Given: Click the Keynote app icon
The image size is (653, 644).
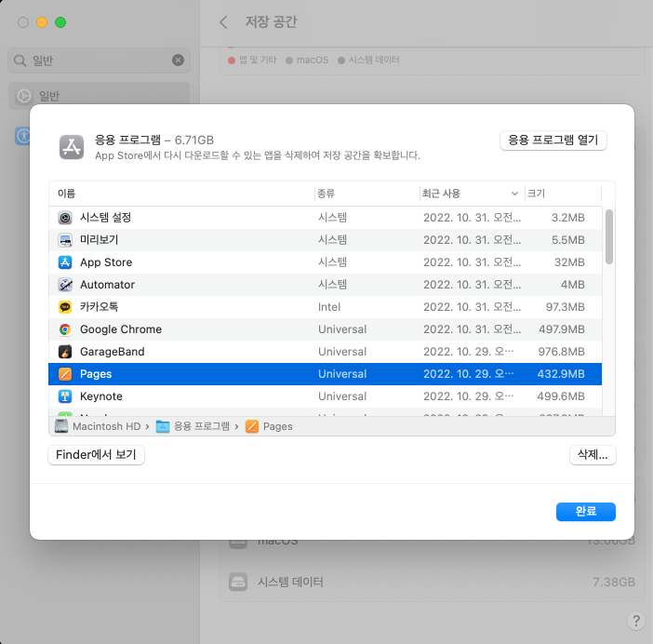Looking at the screenshot, I should [65, 396].
